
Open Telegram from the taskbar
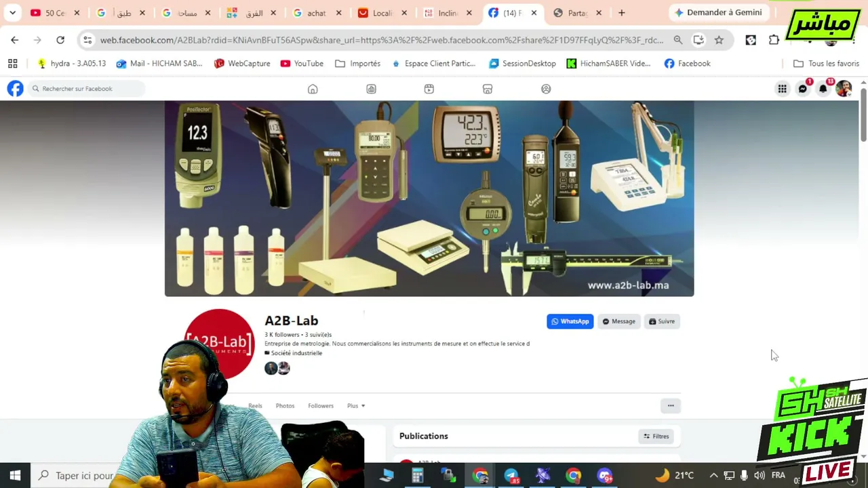[511, 476]
